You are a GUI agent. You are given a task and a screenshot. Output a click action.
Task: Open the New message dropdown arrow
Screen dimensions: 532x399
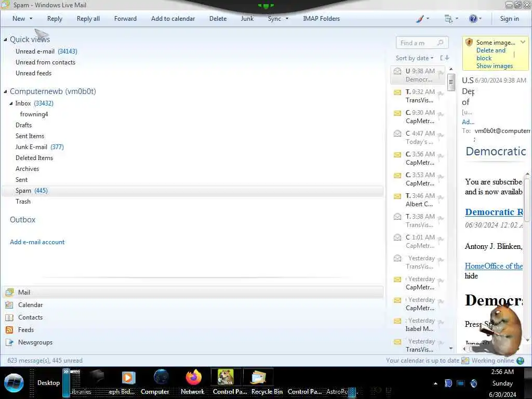pyautogui.click(x=31, y=19)
